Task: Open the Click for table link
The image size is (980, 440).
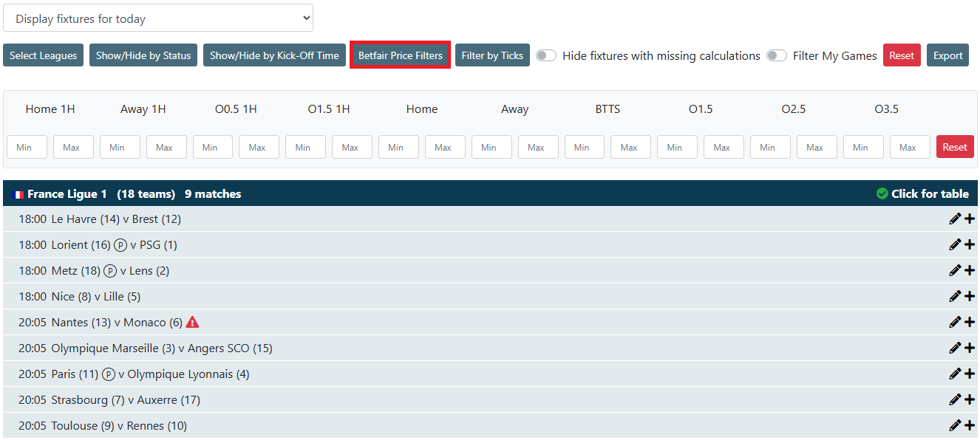Action: pos(929,193)
